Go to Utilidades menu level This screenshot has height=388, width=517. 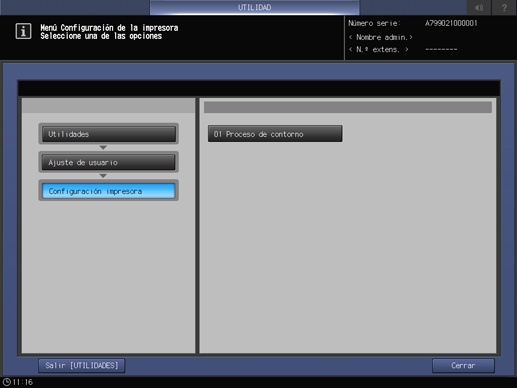[109, 134]
